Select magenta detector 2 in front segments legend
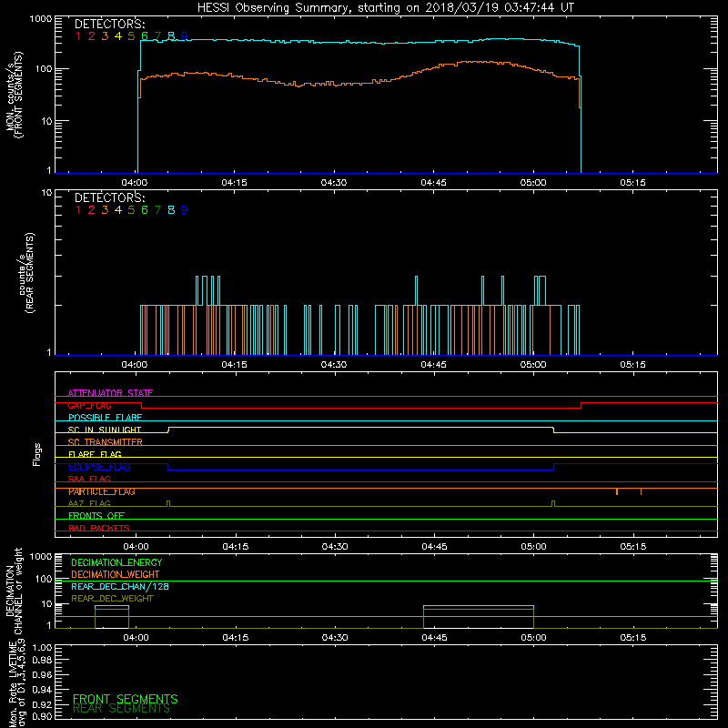 pyautogui.click(x=92, y=36)
